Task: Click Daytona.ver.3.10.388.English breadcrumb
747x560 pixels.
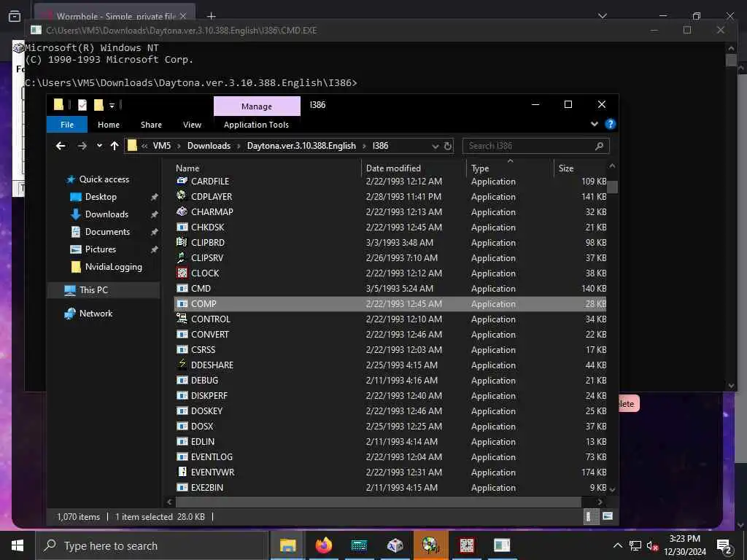Action: [x=301, y=146]
